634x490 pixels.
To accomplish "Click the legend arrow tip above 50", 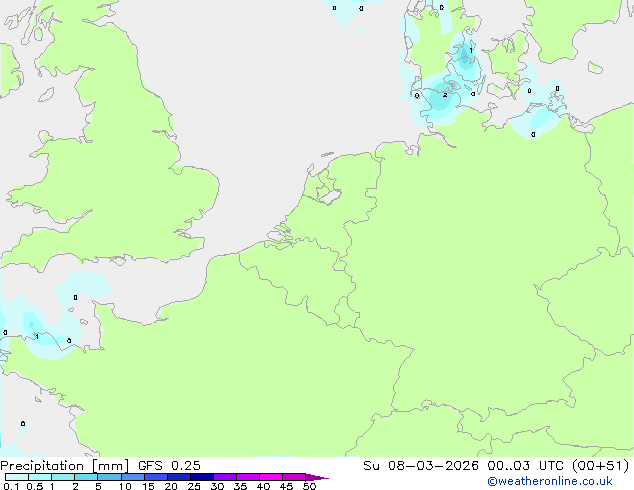I will click(x=317, y=477).
